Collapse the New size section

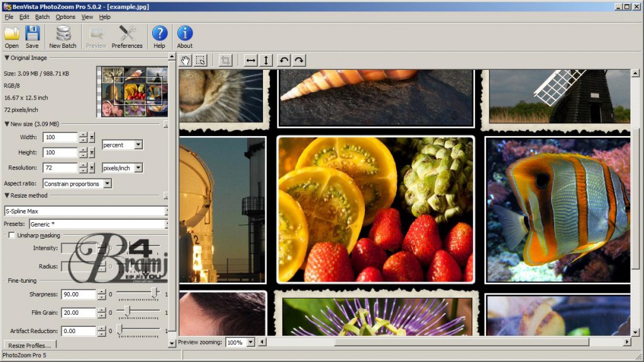pyautogui.click(x=6, y=124)
